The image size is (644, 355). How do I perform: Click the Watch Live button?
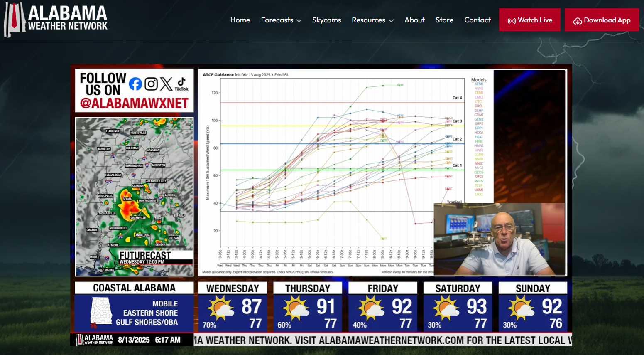click(530, 20)
